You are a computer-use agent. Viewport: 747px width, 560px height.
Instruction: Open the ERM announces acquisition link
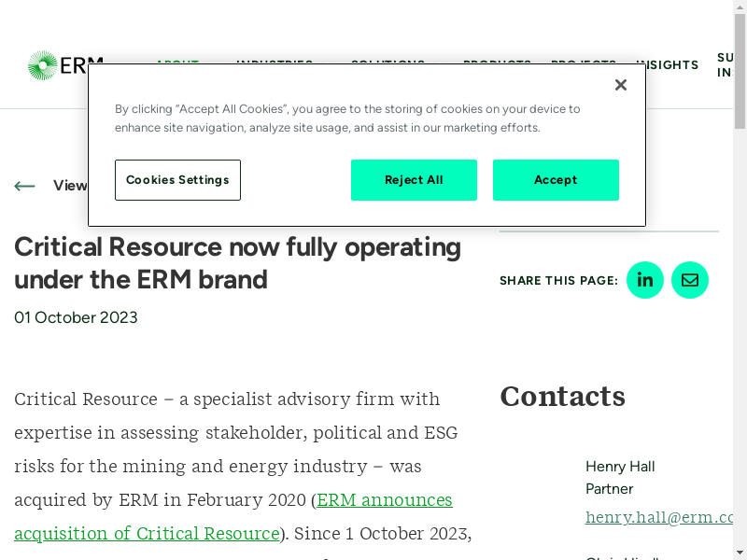[x=384, y=500]
